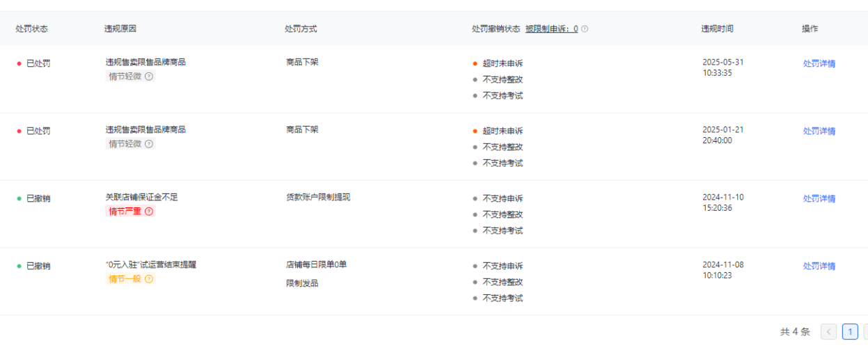Screen dimensions: 868x350
Task: Click the "0元入驻"试运营结束提醒 reason text
Action: point(150,264)
